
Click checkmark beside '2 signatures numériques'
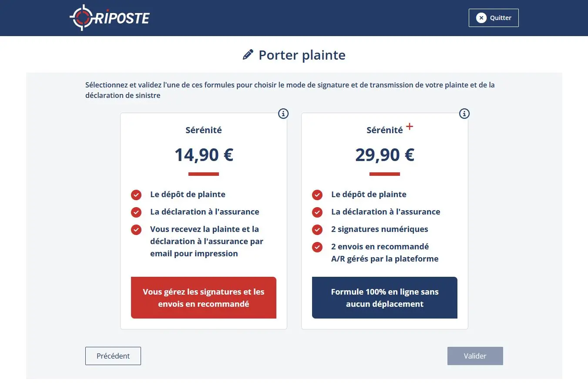click(x=317, y=229)
